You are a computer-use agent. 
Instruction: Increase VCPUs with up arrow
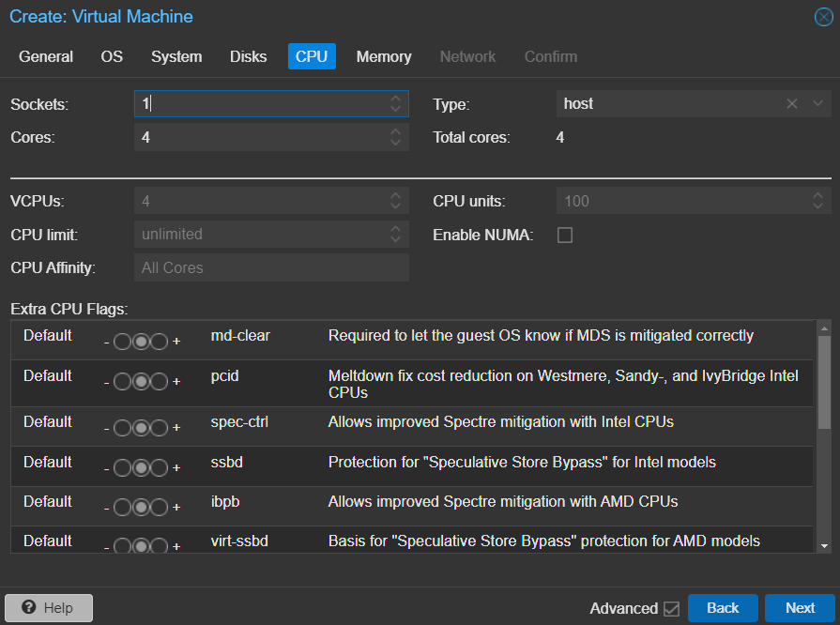[x=395, y=196]
